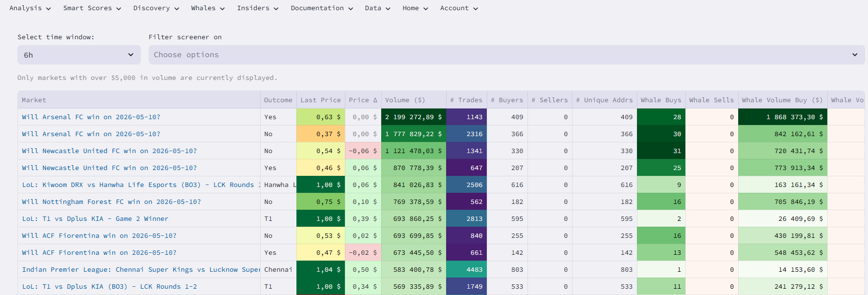The height and width of the screenshot is (295, 868).
Task: Click the Chennai outcome cell
Action: [x=279, y=269]
